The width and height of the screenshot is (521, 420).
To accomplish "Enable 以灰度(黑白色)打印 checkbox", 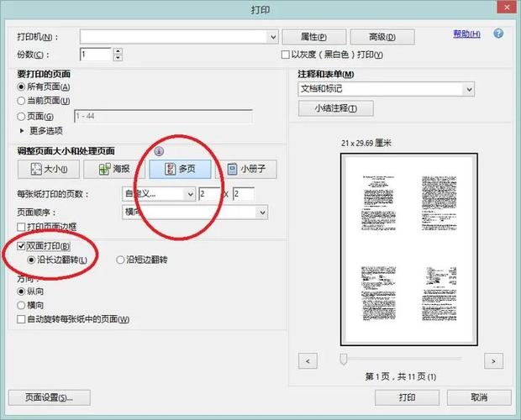I will (285, 55).
